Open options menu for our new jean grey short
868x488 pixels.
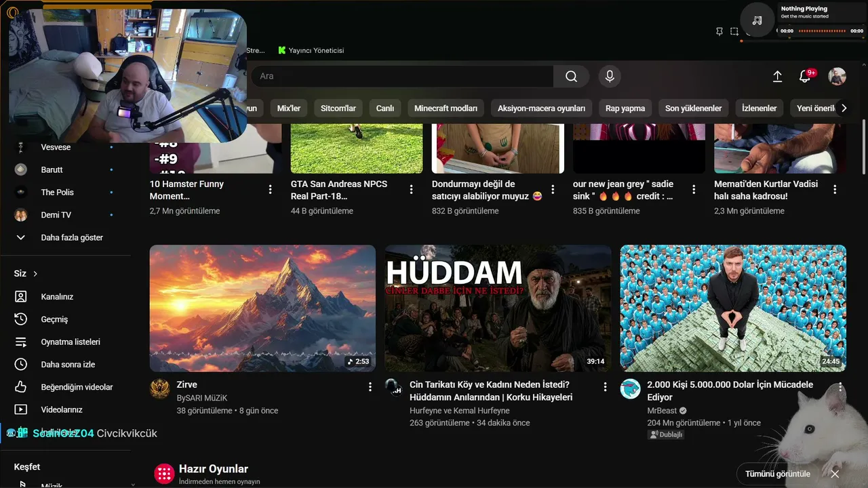[694, 190]
